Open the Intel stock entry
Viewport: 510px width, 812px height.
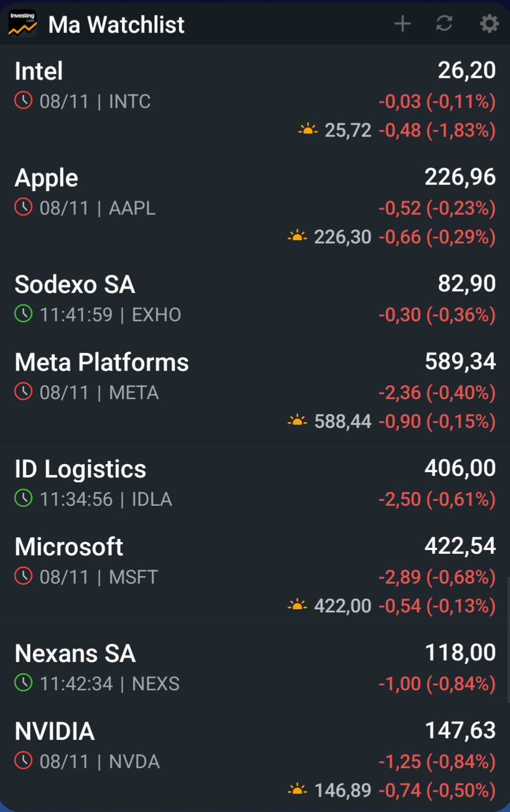39,71
